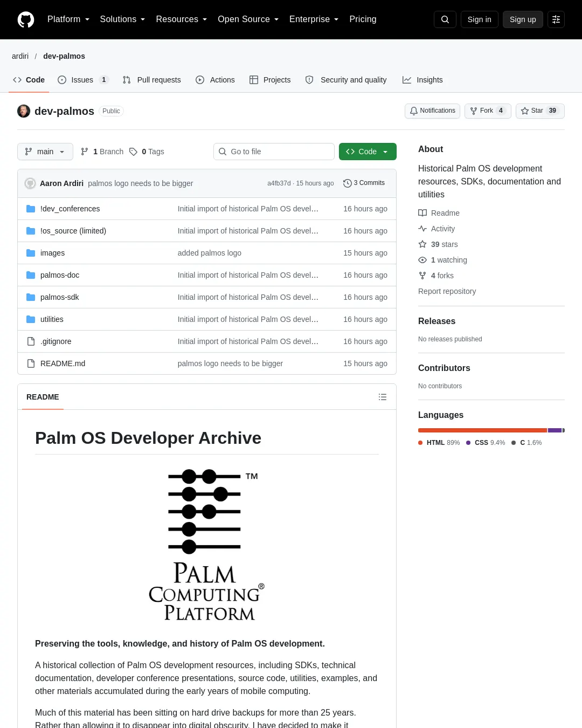The image size is (582, 728).
Task: Click the C 1.6% language entry
Action: click(526, 443)
